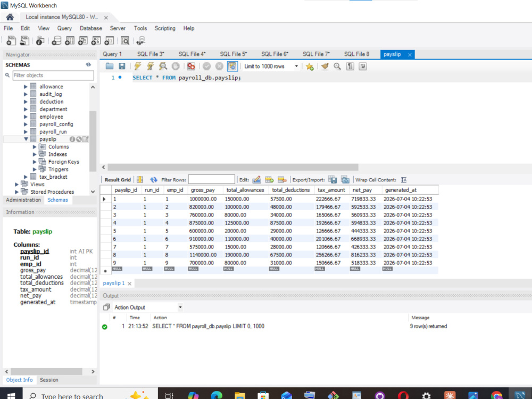Save the script to file
Viewport: 532px width, 399px height.
122,66
